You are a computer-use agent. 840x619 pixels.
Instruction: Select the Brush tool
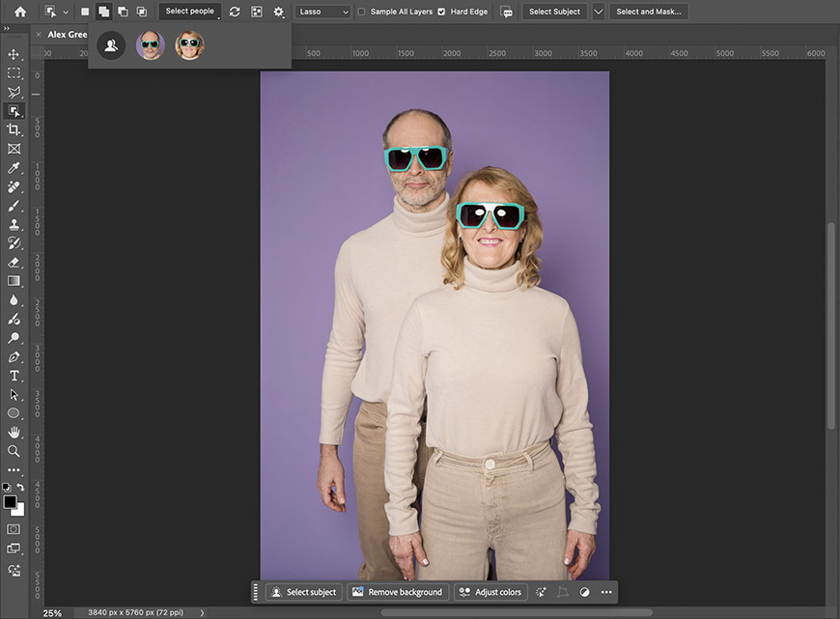(14, 206)
